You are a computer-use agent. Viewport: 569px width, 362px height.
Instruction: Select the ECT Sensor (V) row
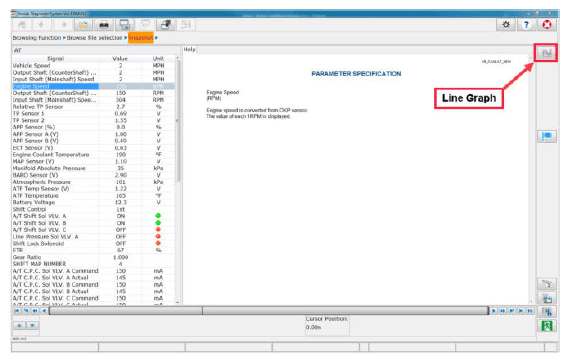[x=94, y=148]
